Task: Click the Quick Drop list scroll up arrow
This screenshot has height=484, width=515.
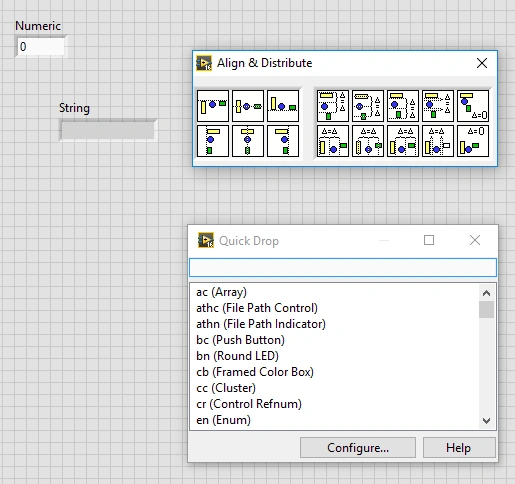Action: (486, 293)
